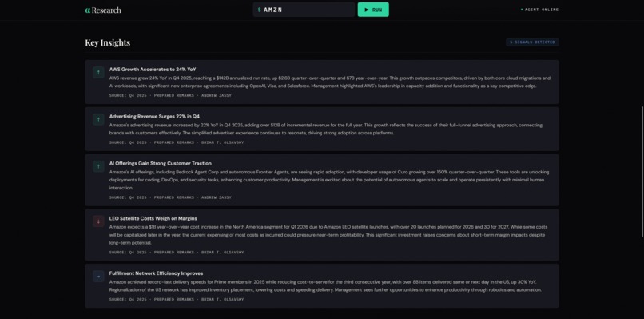This screenshot has height=319, width=644.
Task: Click the α Research logo
Action: click(x=103, y=10)
